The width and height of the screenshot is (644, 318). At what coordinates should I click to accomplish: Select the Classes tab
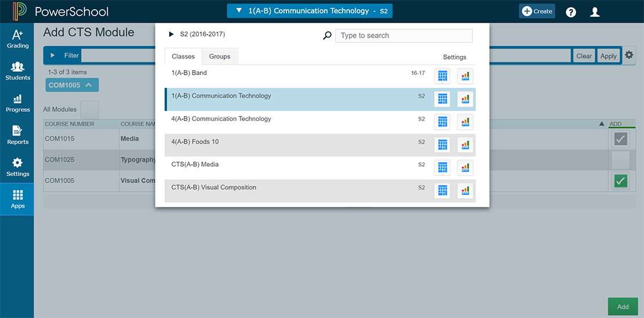[183, 57]
